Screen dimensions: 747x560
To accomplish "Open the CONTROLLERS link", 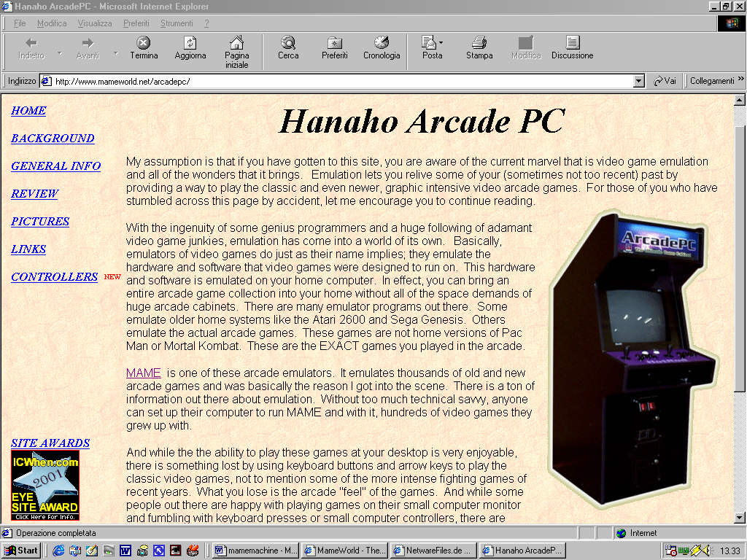I will pos(54,276).
